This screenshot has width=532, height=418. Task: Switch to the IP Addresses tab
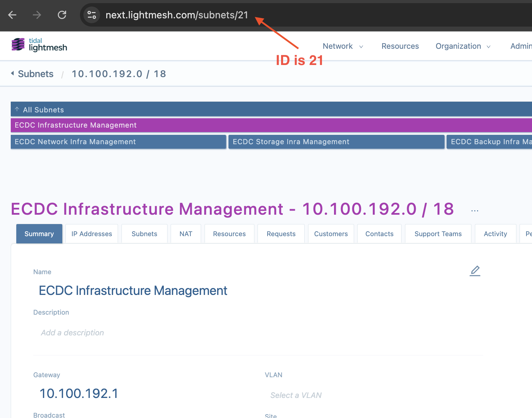pyautogui.click(x=92, y=234)
